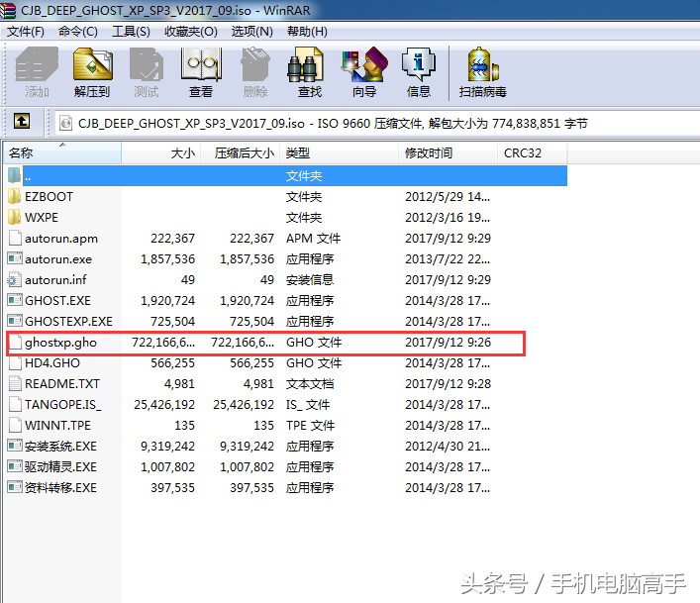This screenshot has width=700, height=603.
Task: Click the Extract To (解压到) toolbar icon
Action: click(92, 72)
